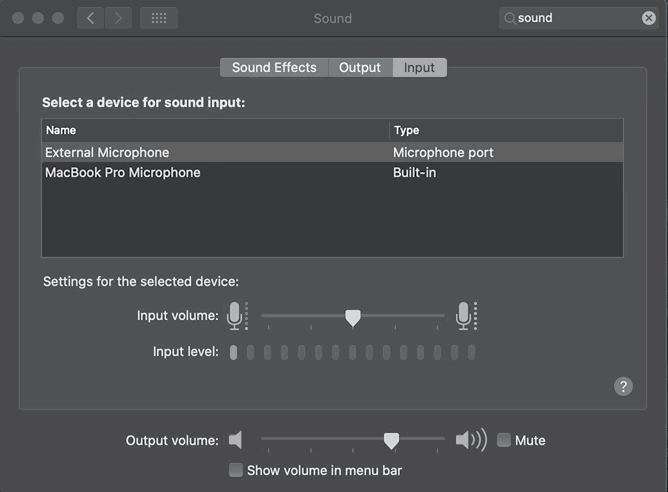Click the low input volume microphone icon

236,316
